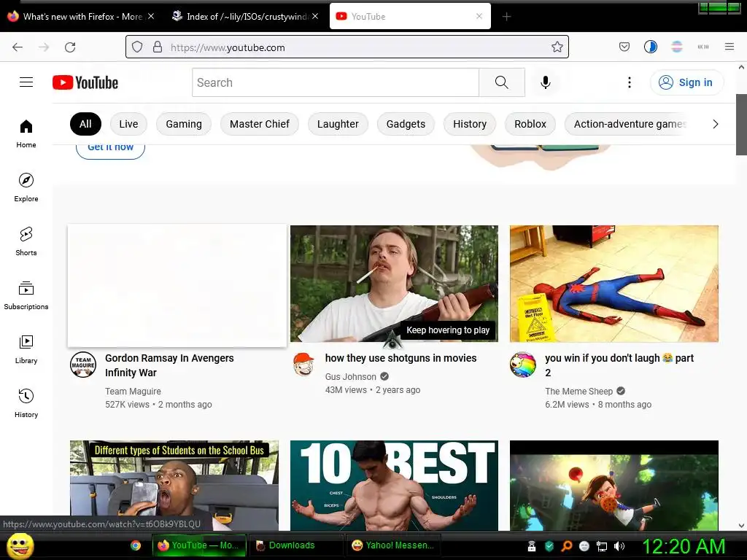The height and width of the screenshot is (560, 747).
Task: Select the Gadgets filter chip
Action: [x=406, y=124]
